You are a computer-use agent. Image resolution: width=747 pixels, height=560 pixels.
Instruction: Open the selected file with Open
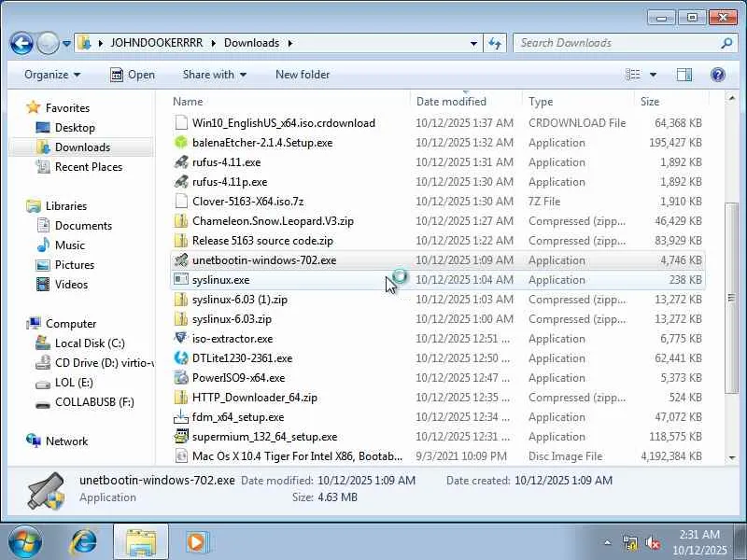[133, 75]
